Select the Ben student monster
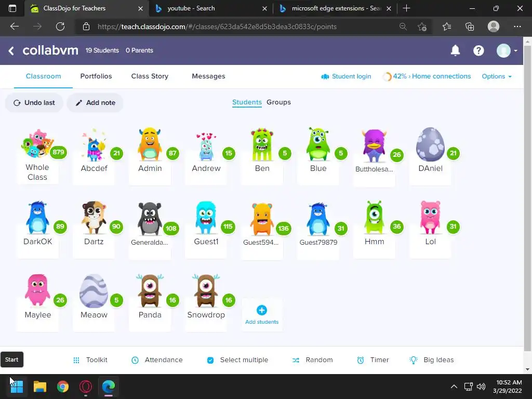Viewport: 532px width, 399px height. point(262,144)
